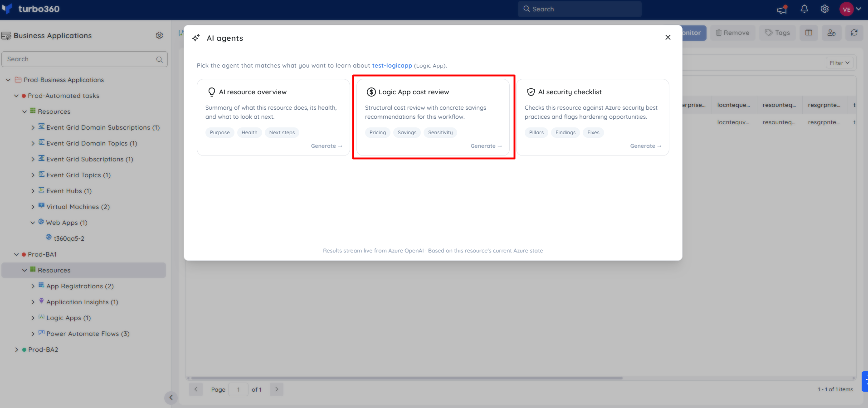
Task: Collapse Prod-Business Applications folder
Action: [8, 80]
